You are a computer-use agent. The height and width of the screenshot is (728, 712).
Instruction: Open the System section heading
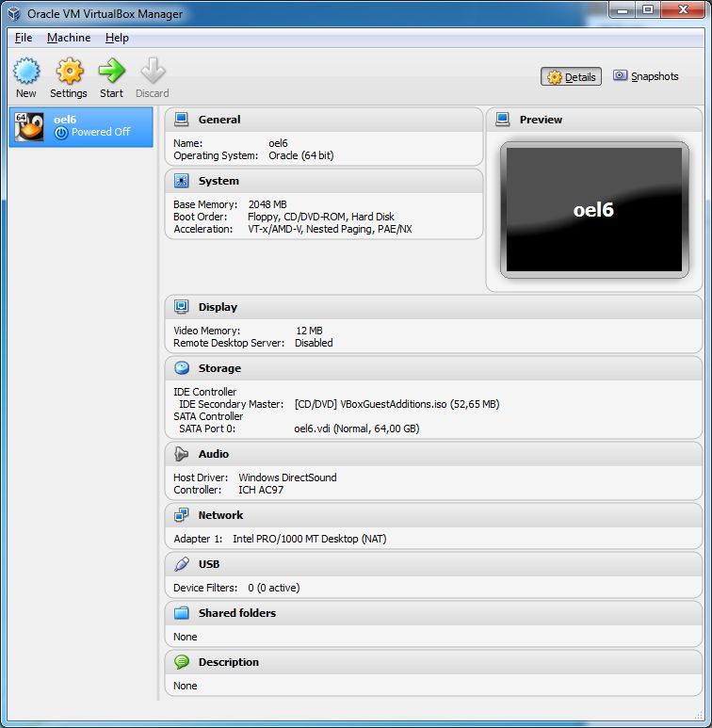(218, 181)
